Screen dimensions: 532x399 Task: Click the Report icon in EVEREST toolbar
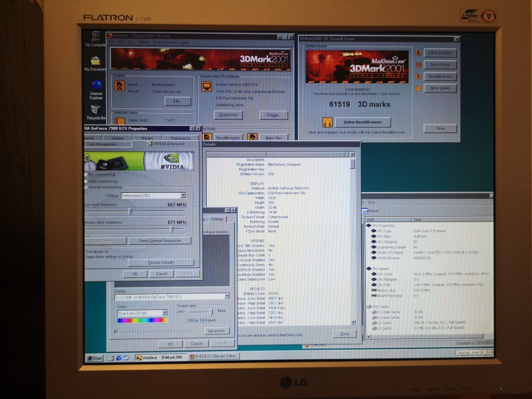(364, 211)
